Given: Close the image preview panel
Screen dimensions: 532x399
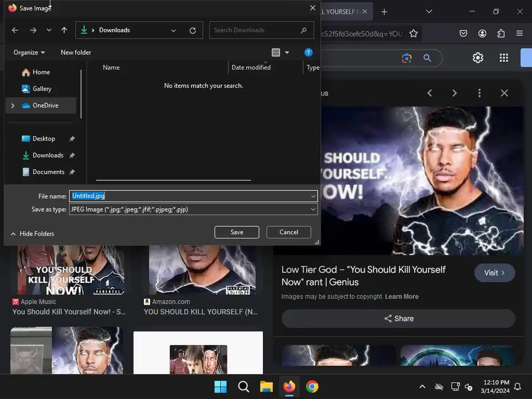Looking at the screenshot, I should [504, 93].
